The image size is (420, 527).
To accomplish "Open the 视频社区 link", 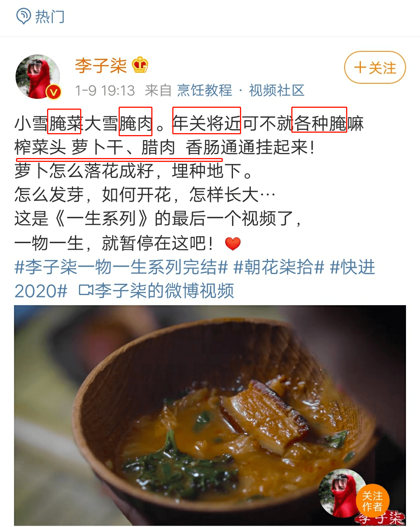I will [x=276, y=90].
